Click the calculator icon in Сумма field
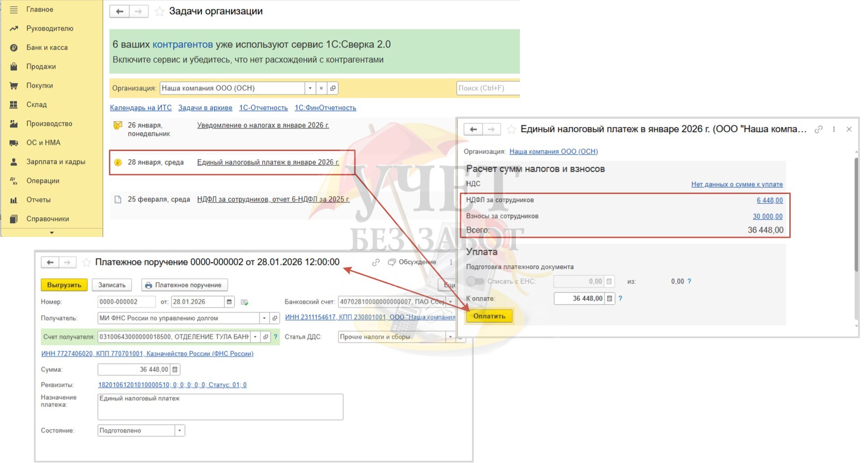868x463 pixels. pos(175,370)
